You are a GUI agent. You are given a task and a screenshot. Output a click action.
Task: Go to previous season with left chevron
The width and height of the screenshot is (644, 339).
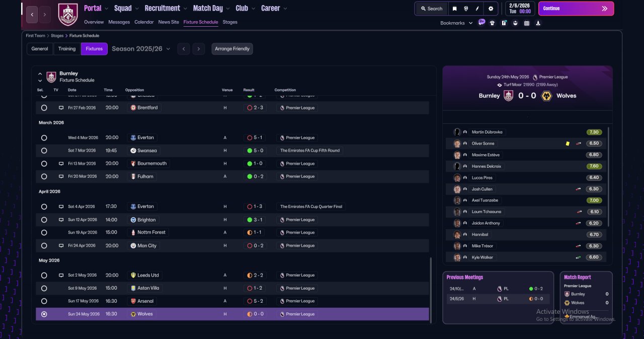click(184, 49)
